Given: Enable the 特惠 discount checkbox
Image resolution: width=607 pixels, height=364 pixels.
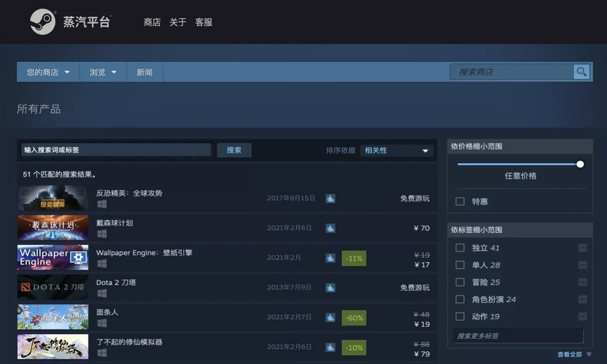Looking at the screenshot, I should pos(460,201).
